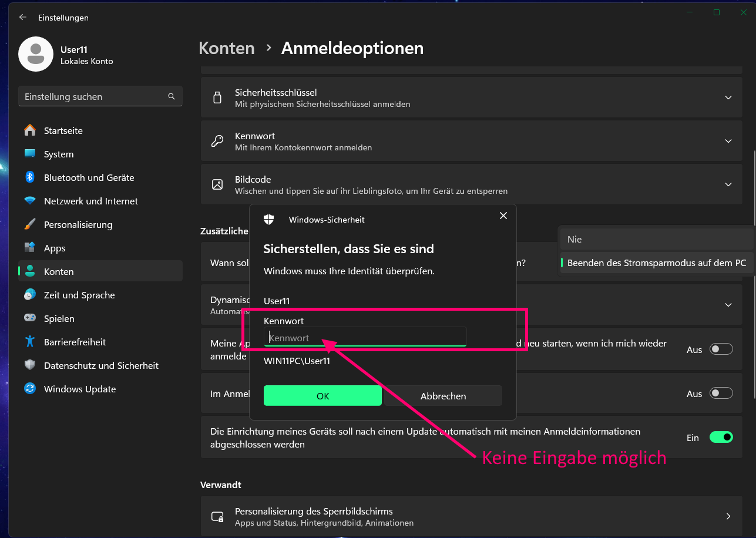This screenshot has height=538, width=756.
Task: Click the Zeit und Sprache globe icon
Action: [30, 295]
